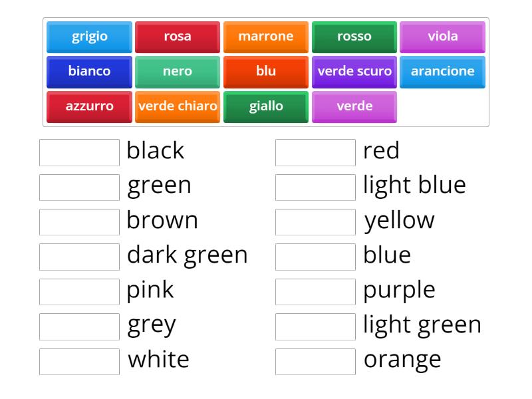Click the answer box beside 'black'
The image size is (532, 399).
tap(78, 152)
